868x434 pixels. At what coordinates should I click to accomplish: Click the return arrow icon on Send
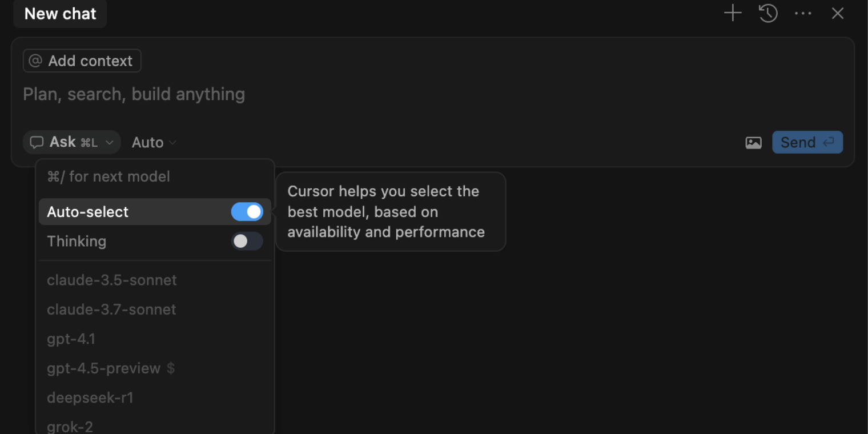point(829,142)
